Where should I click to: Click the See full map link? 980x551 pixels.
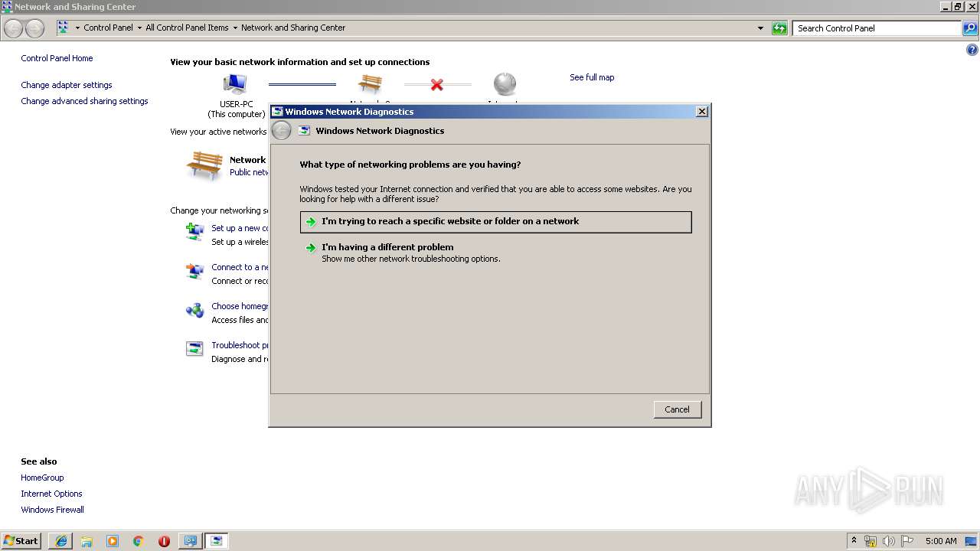592,77
